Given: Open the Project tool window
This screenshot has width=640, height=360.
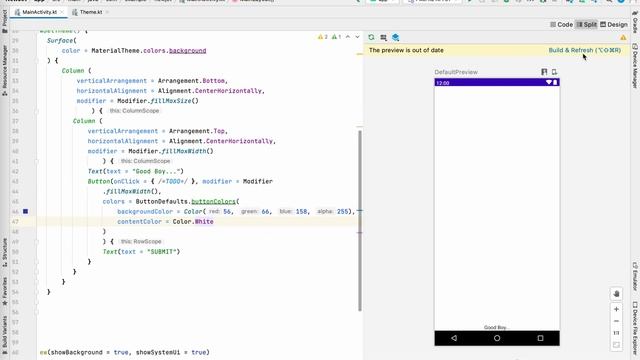Looking at the screenshot, I should (x=4, y=21).
